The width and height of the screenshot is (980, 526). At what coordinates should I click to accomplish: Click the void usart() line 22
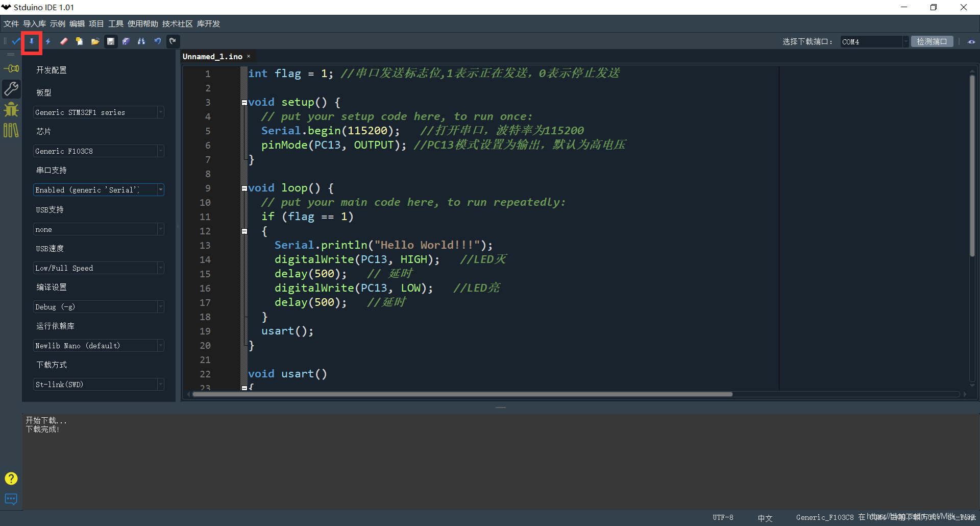click(x=287, y=374)
